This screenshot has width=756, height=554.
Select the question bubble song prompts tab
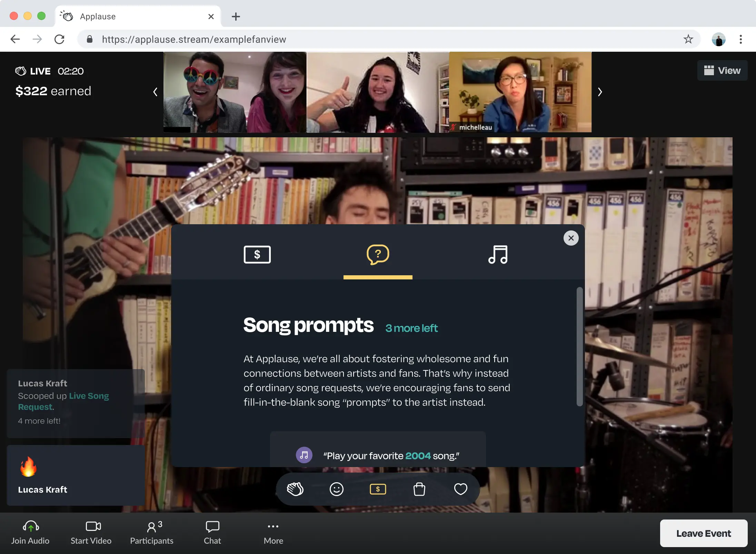(378, 255)
